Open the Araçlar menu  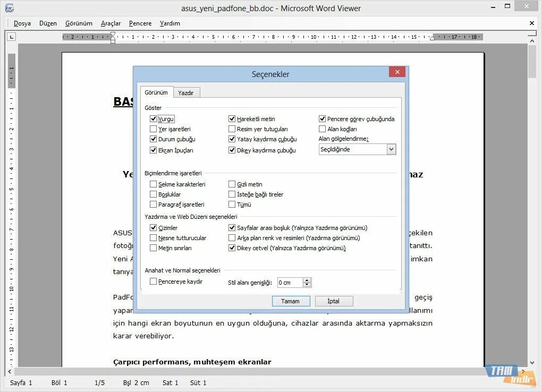point(111,23)
